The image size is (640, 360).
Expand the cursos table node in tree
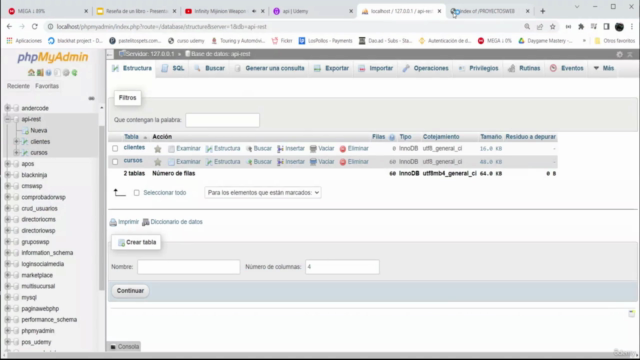[x=16, y=153]
